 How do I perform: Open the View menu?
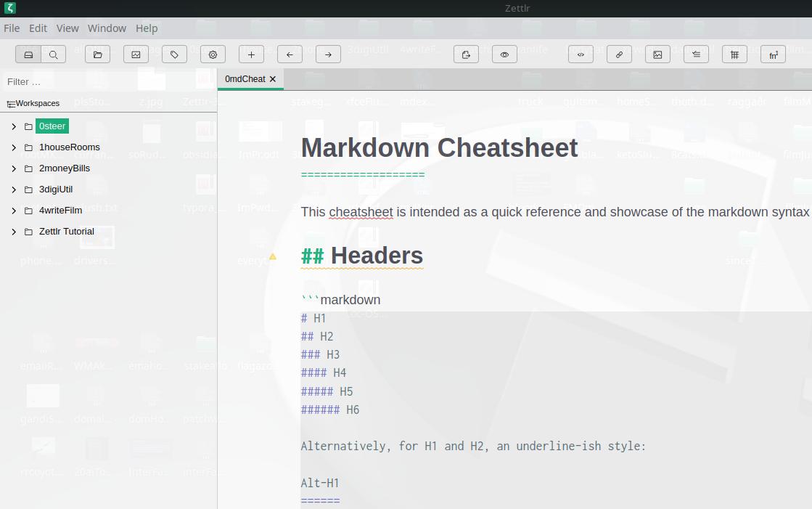(67, 28)
